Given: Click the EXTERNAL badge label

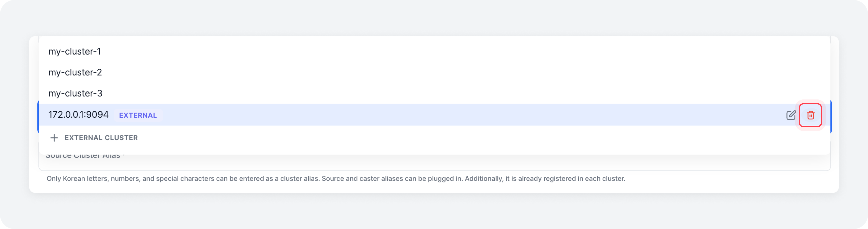Looking at the screenshot, I should [138, 115].
